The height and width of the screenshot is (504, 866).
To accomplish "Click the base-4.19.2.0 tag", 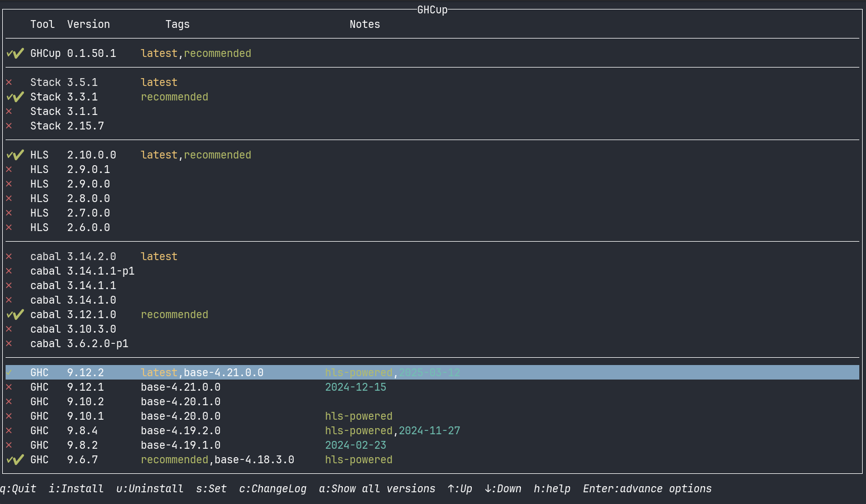I will (181, 431).
